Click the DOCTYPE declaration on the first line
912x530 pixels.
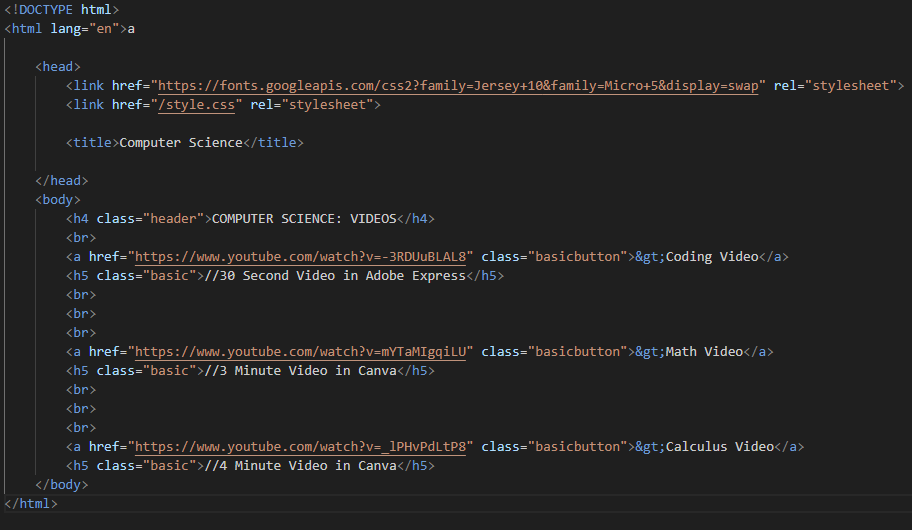pos(61,10)
